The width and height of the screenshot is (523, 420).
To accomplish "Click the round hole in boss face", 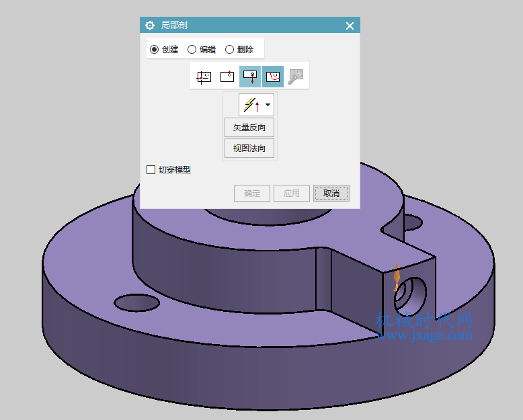I will click(410, 296).
